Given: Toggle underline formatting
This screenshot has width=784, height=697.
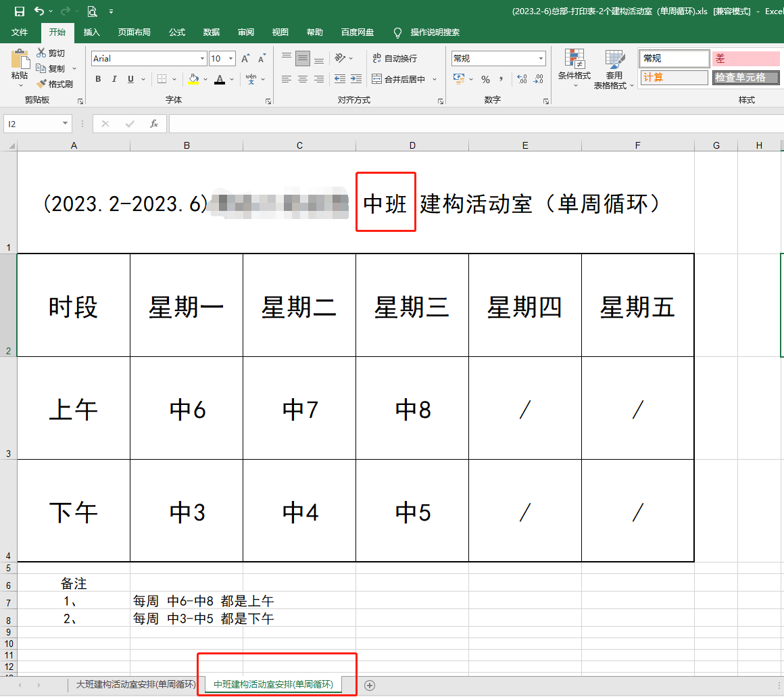Looking at the screenshot, I should [x=130, y=79].
